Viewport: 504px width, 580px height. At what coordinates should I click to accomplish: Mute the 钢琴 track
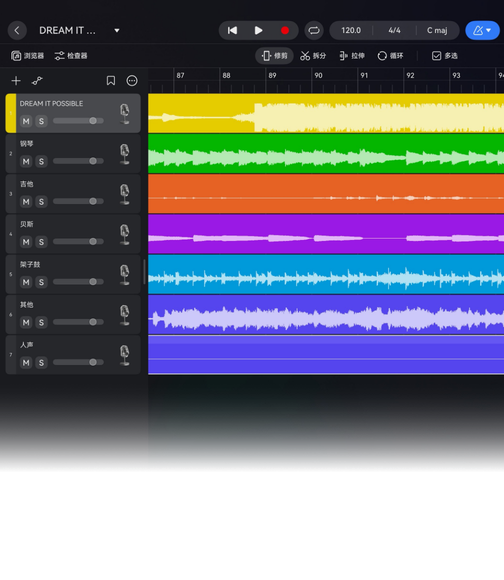pyautogui.click(x=26, y=161)
